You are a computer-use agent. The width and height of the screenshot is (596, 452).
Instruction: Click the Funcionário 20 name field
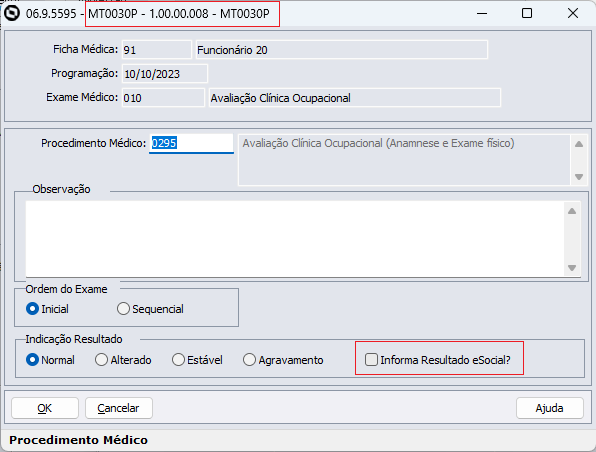click(342, 50)
